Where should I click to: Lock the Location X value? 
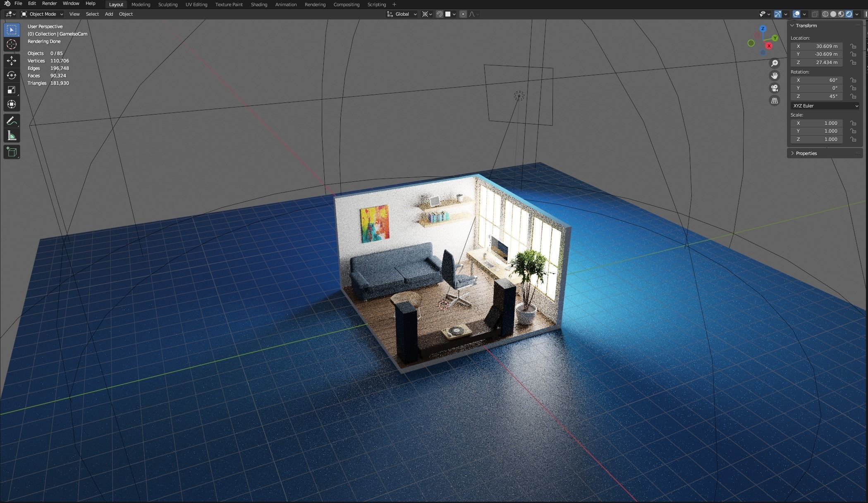point(853,46)
